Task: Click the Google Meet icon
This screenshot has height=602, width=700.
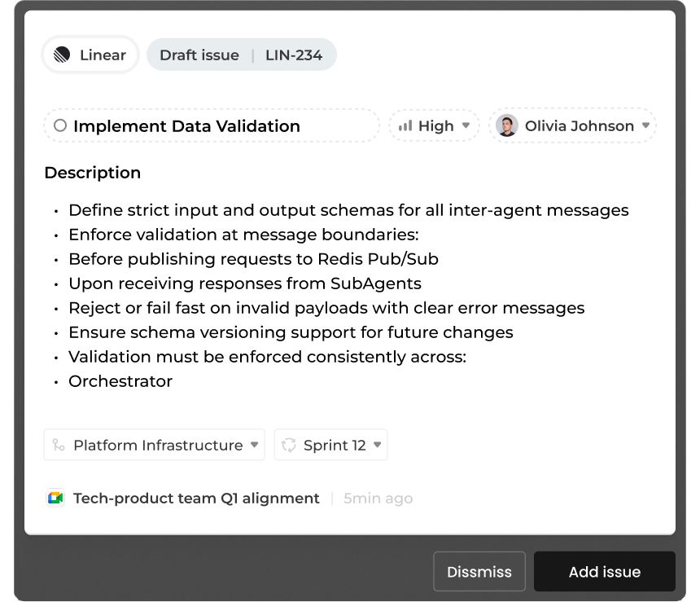Action: click(x=55, y=498)
